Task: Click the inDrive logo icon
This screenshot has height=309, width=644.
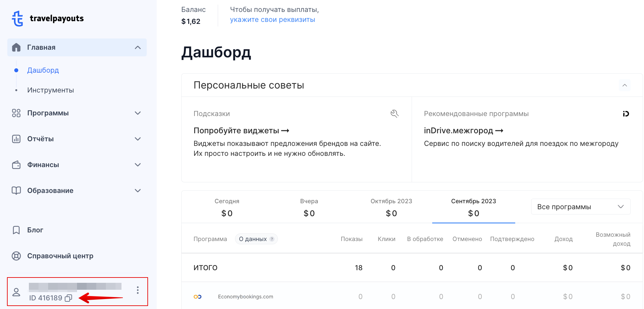Action: coord(626,114)
